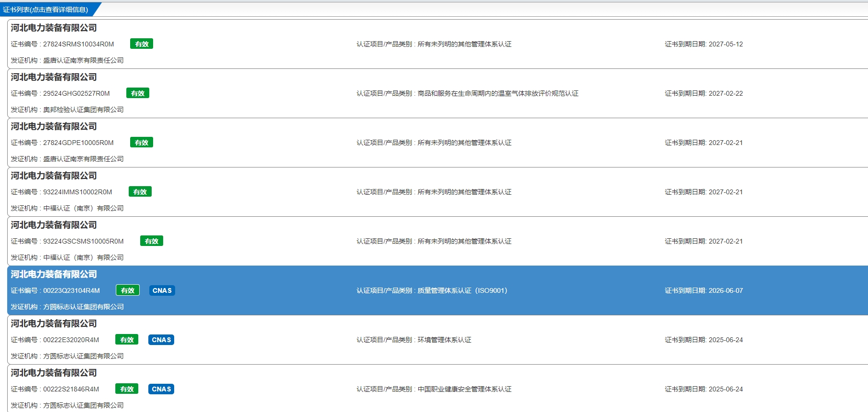
Task: Select certificate number 93224GSCSMS10005R0M
Action: 83,241
